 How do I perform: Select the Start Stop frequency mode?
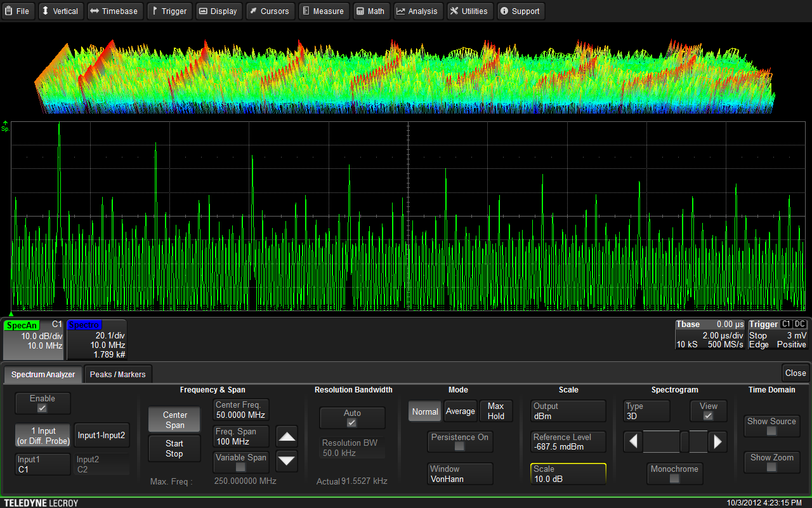tap(174, 448)
